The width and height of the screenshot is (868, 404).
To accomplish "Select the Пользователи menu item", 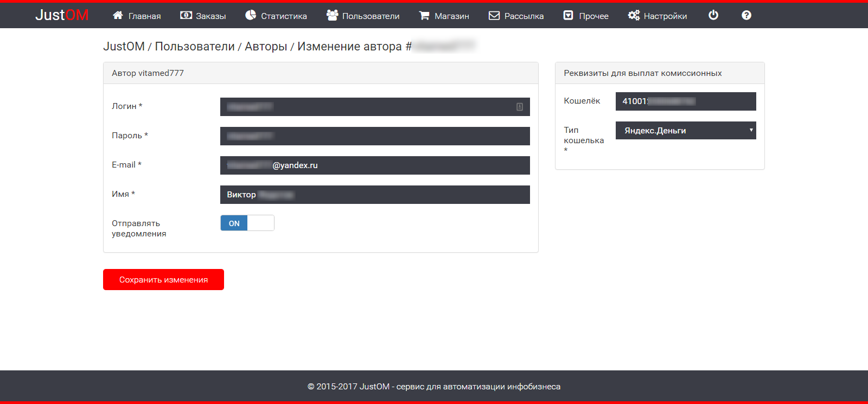I will click(x=363, y=16).
